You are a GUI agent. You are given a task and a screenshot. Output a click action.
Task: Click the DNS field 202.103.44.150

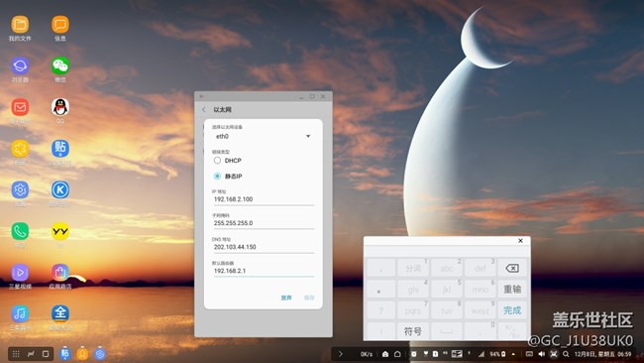tap(264, 247)
